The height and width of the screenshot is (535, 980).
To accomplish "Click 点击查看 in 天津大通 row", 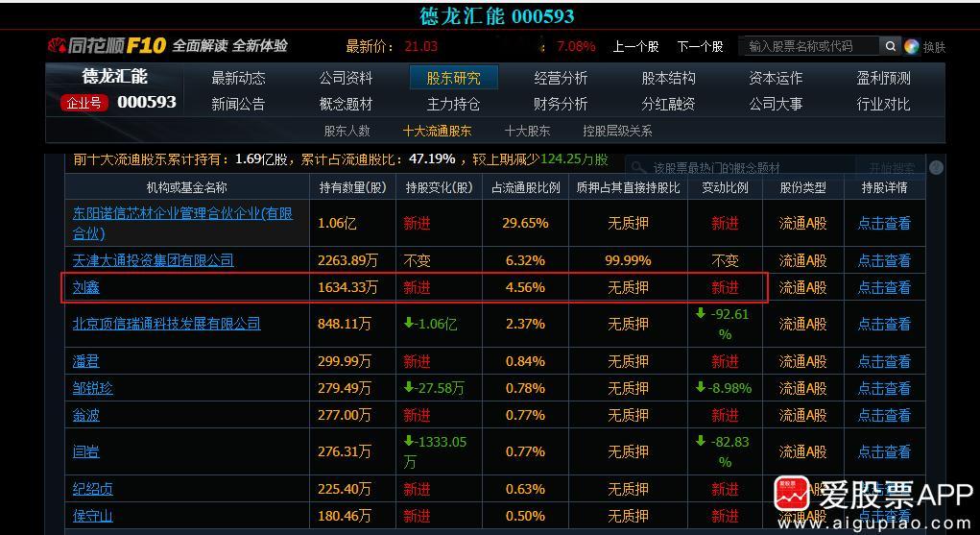I will click(884, 260).
